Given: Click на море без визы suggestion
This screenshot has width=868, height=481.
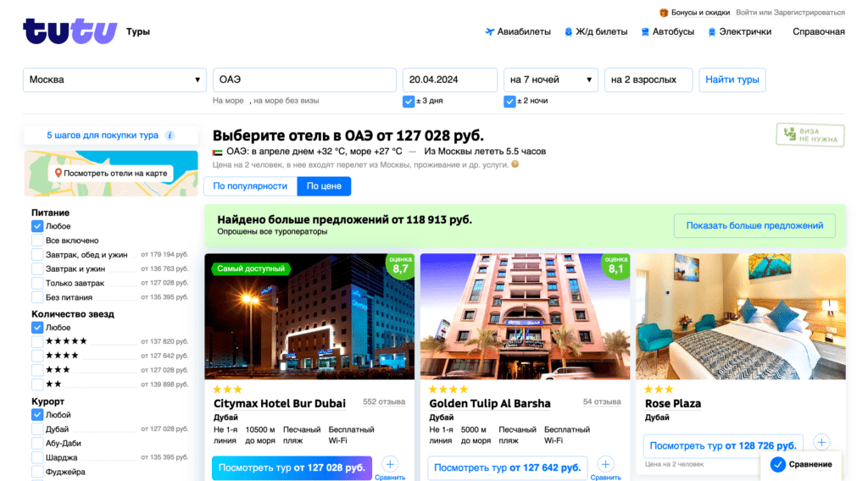Looking at the screenshot, I should (x=287, y=101).
